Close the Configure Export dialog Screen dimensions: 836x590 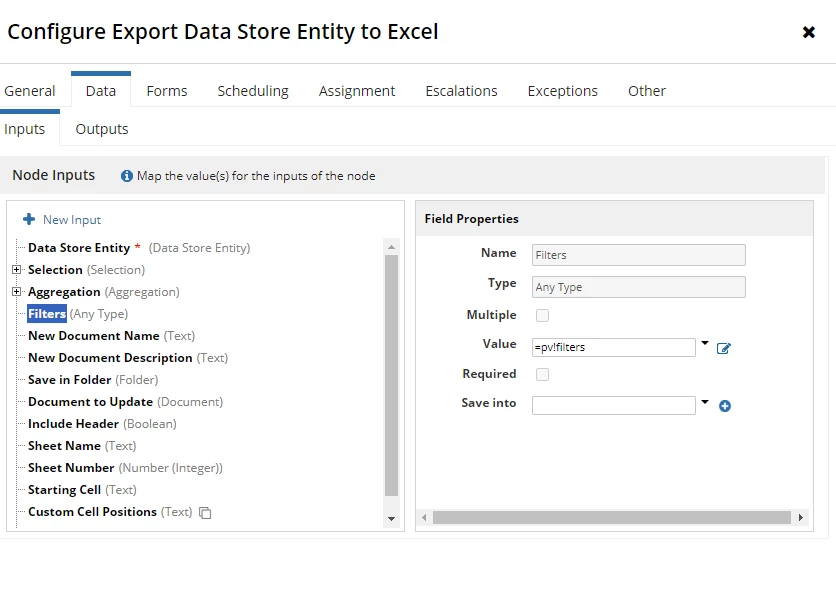coord(808,33)
